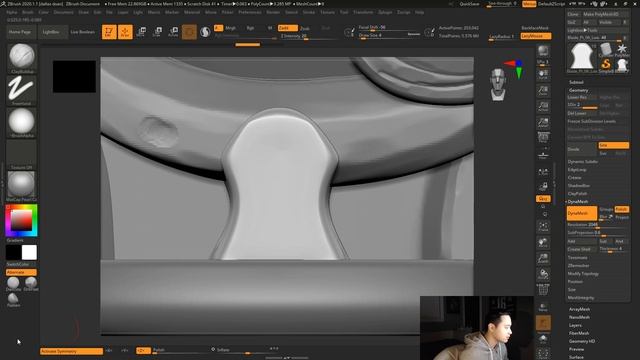The height and width of the screenshot is (360, 640).
Task: Click the Home Page button
Action: pyautogui.click(x=20, y=32)
